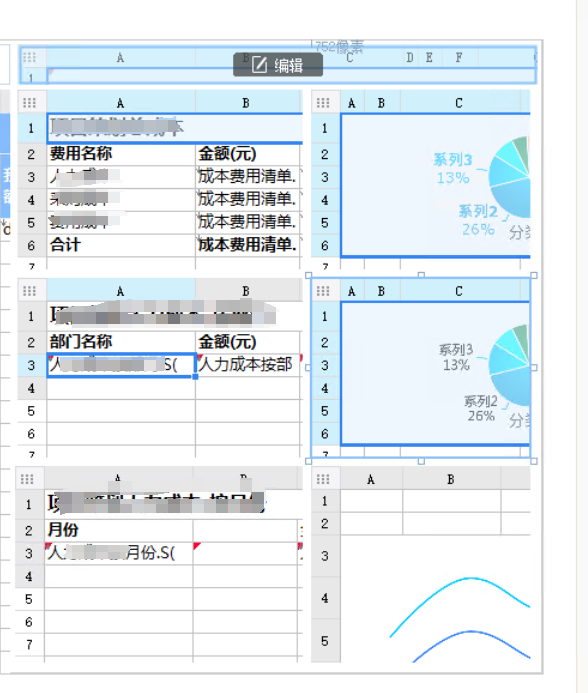Click the 编辑 edit button
The height and width of the screenshot is (693, 588).
[x=278, y=65]
